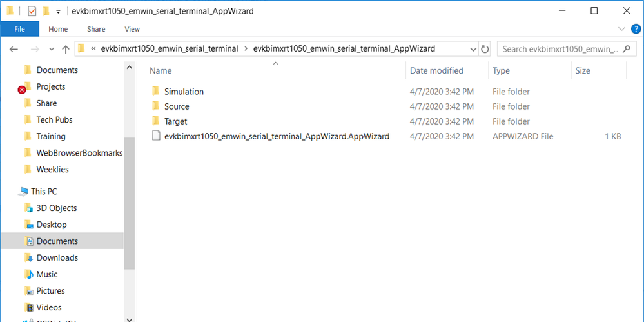Image resolution: width=644 pixels, height=322 pixels.
Task: Open the Recent locations dropdown arrow
Action: coord(52,49)
